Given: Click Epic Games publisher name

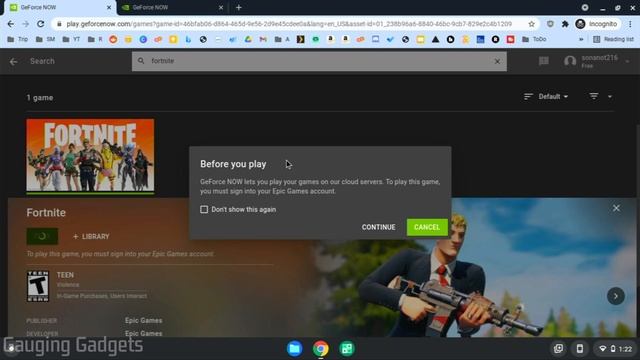Looking at the screenshot, I should (143, 320).
